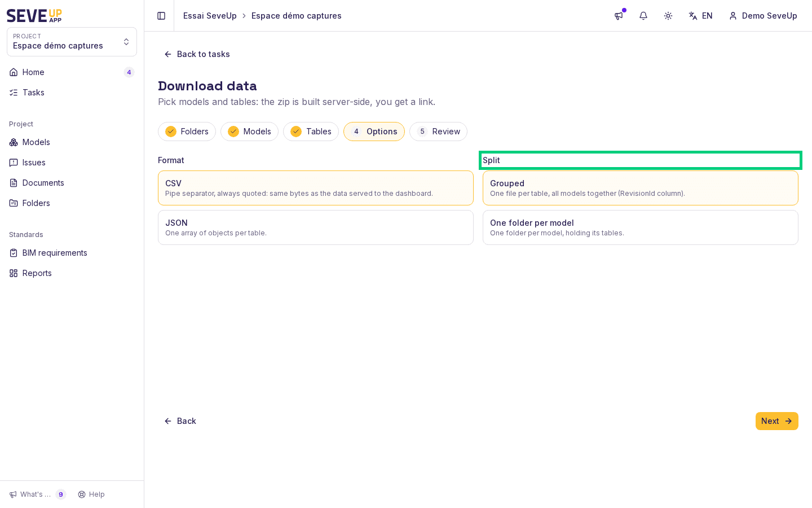Click the Split section label
The width and height of the screenshot is (812, 508).
click(x=491, y=160)
